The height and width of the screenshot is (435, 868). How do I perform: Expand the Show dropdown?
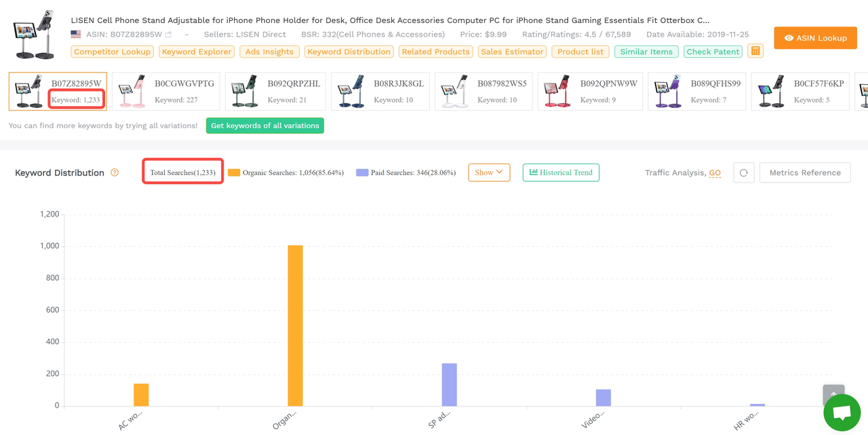489,172
